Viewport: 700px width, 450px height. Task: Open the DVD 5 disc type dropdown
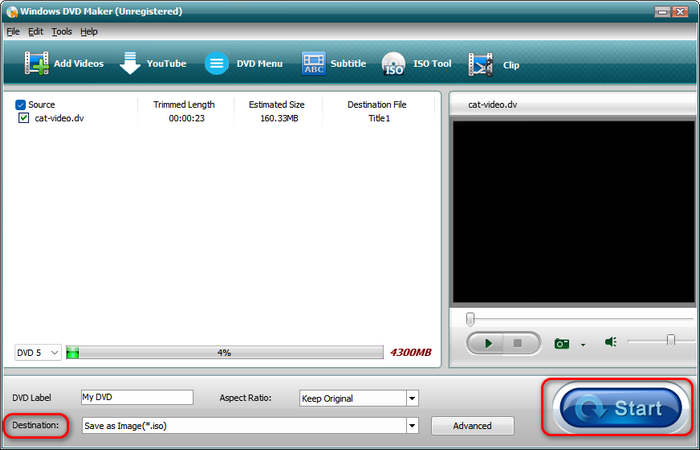[38, 353]
